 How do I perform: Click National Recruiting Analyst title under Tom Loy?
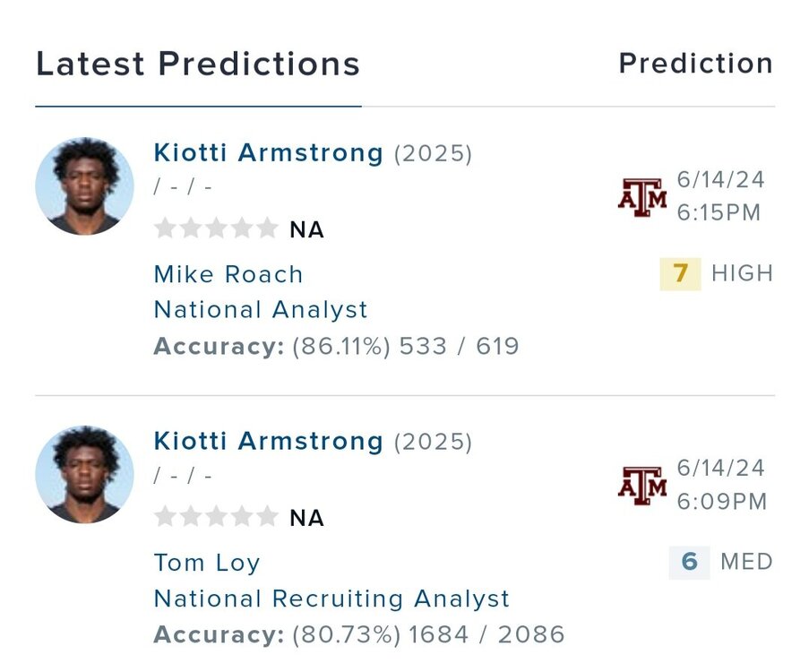[331, 599]
